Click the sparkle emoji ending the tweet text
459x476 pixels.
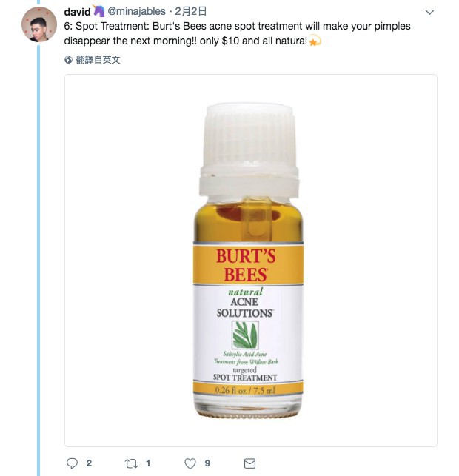315,41
